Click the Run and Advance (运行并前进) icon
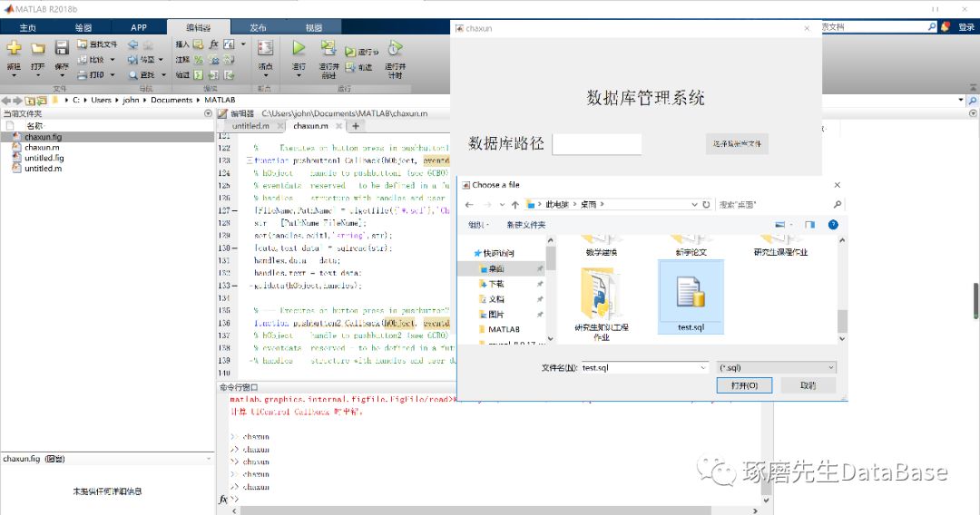 click(x=328, y=48)
